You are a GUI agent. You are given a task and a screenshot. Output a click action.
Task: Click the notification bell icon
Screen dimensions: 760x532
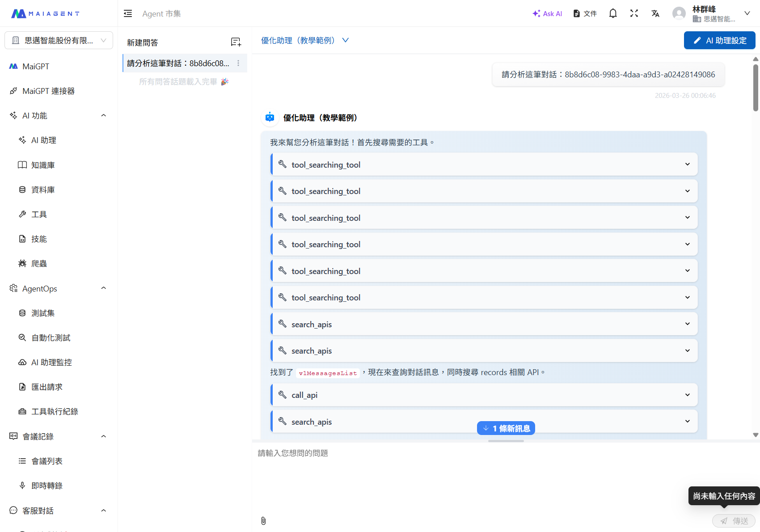coord(613,13)
